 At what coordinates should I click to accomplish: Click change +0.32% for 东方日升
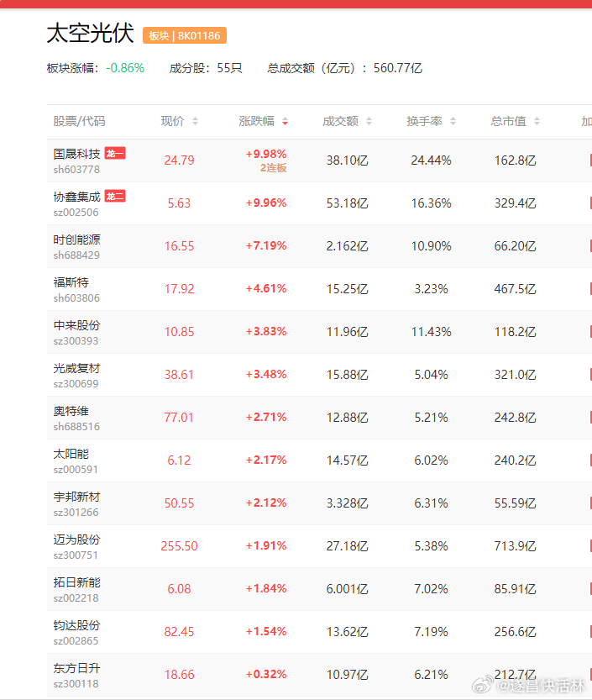tap(266, 675)
